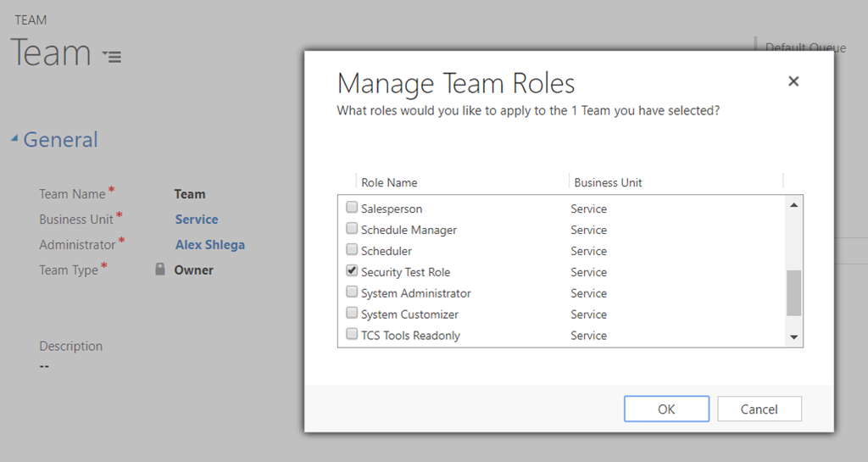This screenshot has height=462, width=868.
Task: Click the Security Test Role name
Action: [x=405, y=272]
